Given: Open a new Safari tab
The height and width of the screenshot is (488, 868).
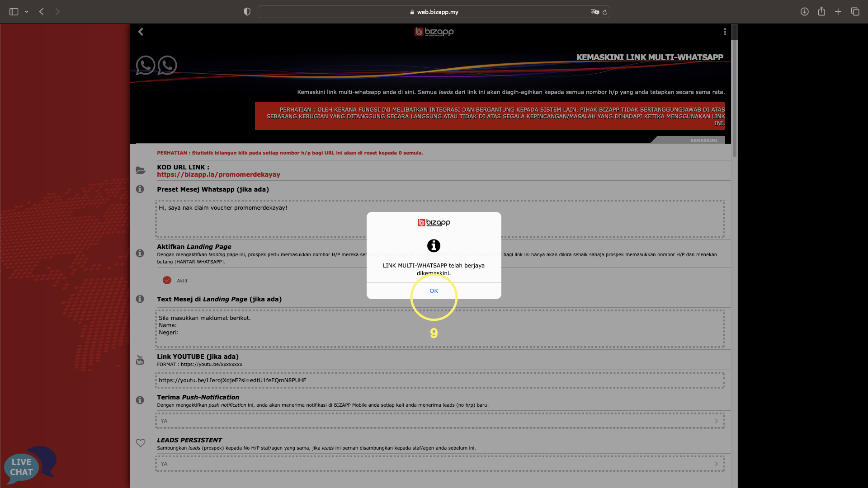Looking at the screenshot, I should pyautogui.click(x=838, y=12).
